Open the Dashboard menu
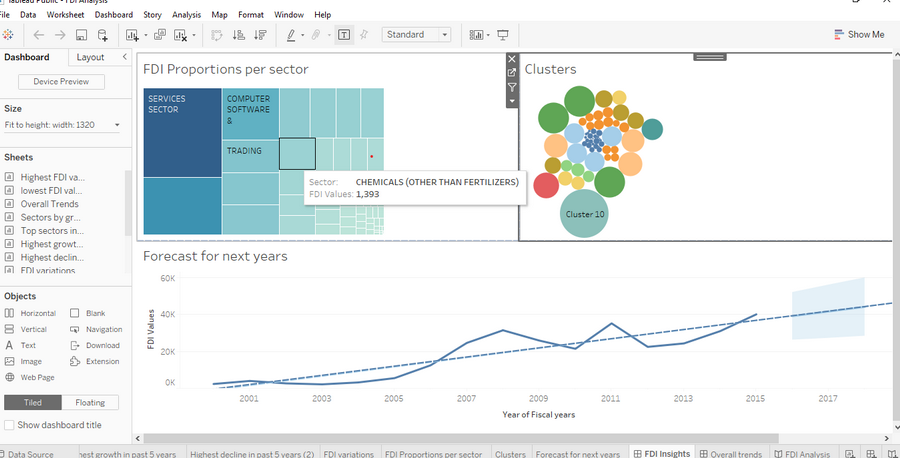 [x=114, y=14]
